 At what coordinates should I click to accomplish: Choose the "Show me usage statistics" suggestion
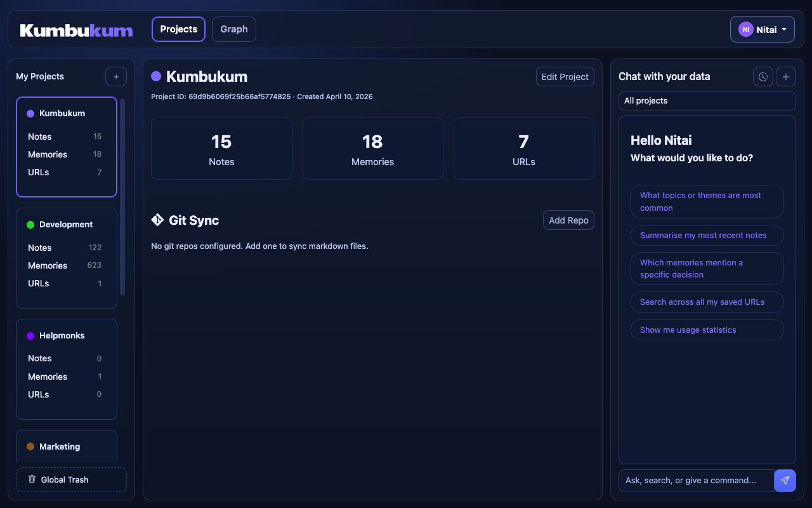pyautogui.click(x=707, y=330)
